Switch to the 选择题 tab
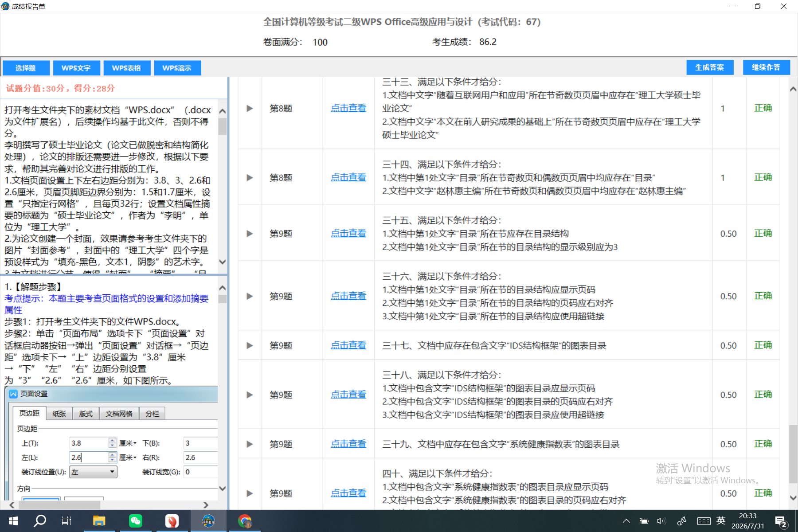 coord(26,68)
